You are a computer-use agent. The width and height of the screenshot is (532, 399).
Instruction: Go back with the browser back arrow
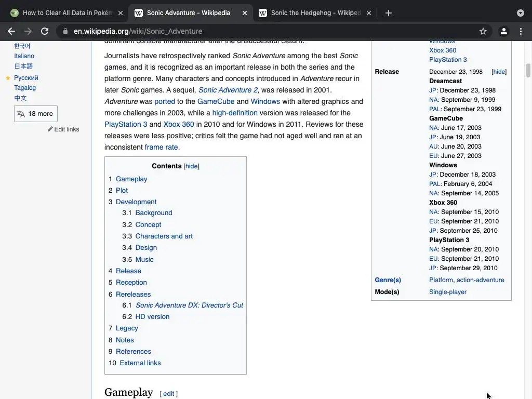coord(11,31)
